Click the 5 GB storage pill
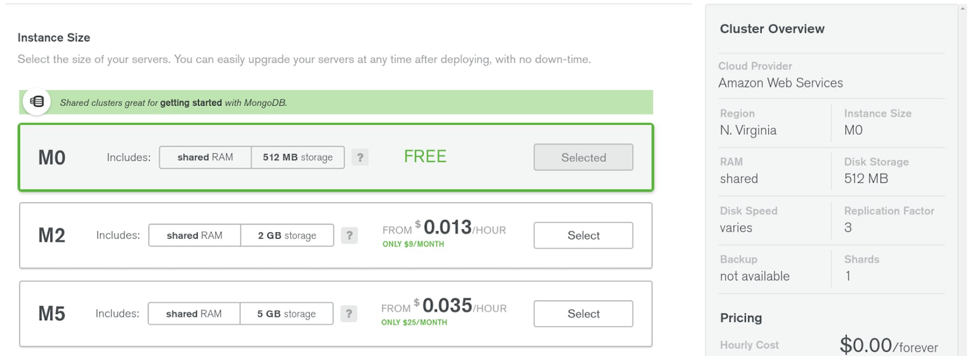 [x=286, y=314]
